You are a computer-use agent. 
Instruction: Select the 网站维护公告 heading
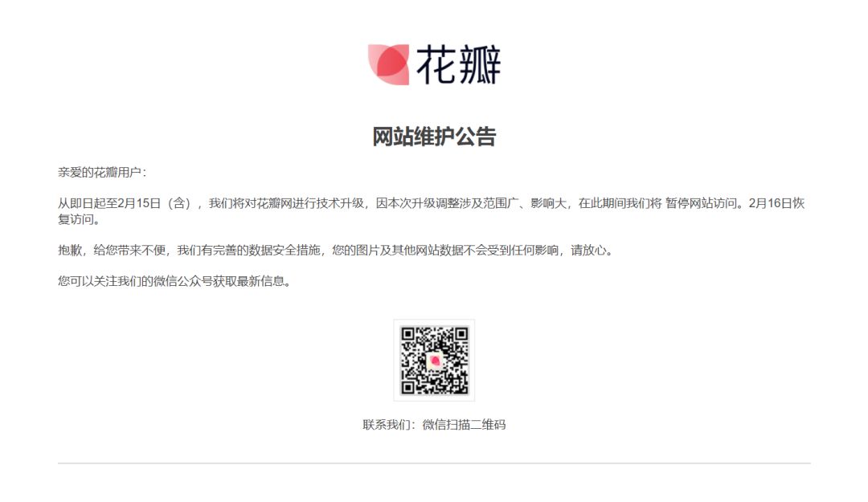tap(434, 135)
